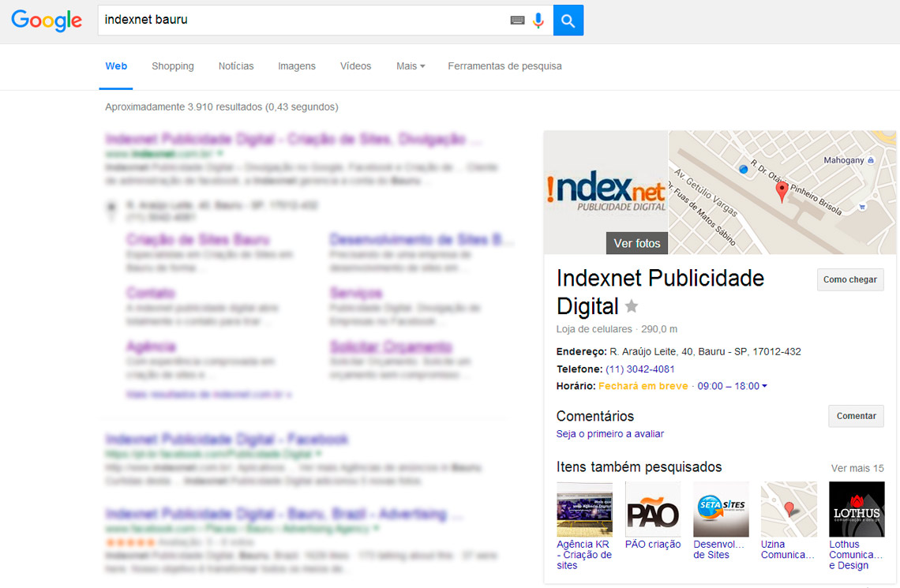Open Ferramentas de pesquisa options
The height and width of the screenshot is (588, 900).
pos(504,66)
